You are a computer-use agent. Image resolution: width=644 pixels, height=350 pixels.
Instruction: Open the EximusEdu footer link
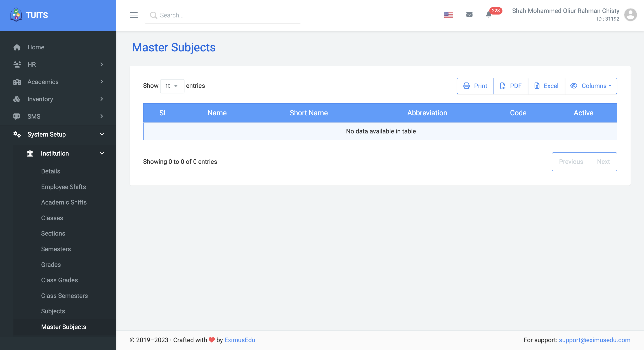239,340
